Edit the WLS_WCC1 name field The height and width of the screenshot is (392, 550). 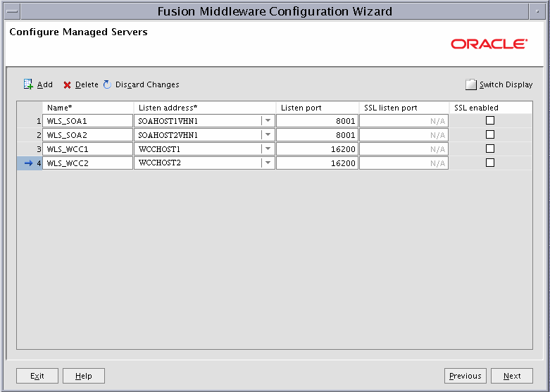[88, 148]
